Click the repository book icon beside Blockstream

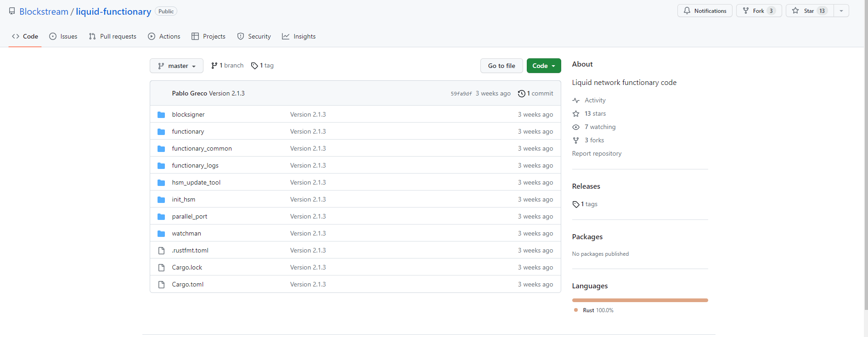[x=12, y=11]
